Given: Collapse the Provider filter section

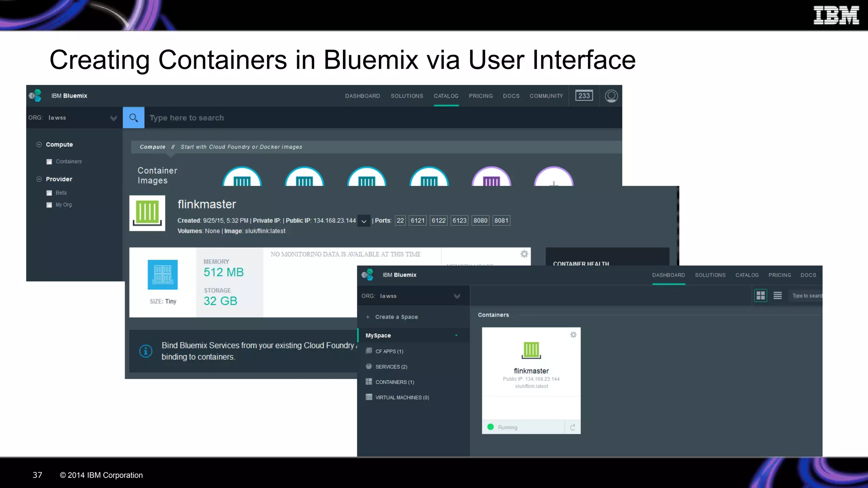Looking at the screenshot, I should click(x=39, y=179).
